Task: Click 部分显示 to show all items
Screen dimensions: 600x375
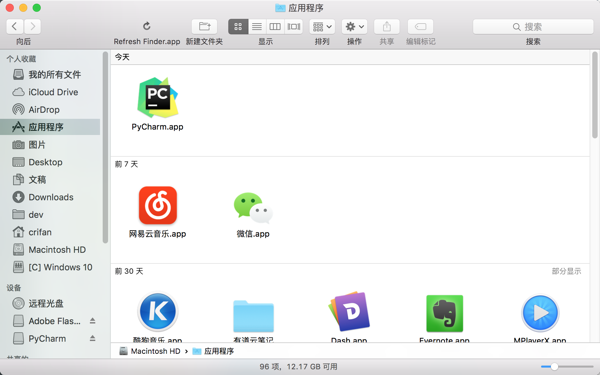Action: click(x=566, y=271)
